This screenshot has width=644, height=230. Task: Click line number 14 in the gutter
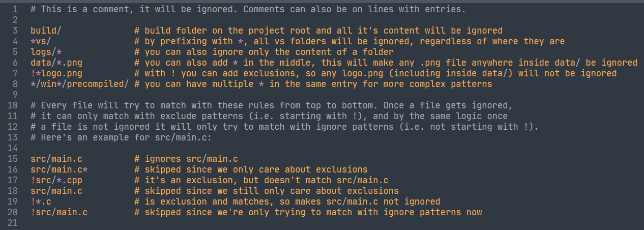coord(12,148)
